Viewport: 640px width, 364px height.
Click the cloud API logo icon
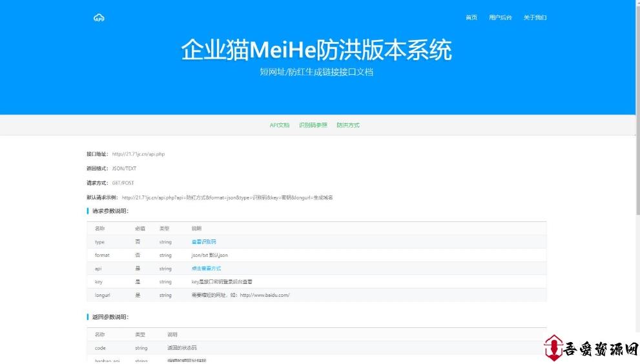99,17
